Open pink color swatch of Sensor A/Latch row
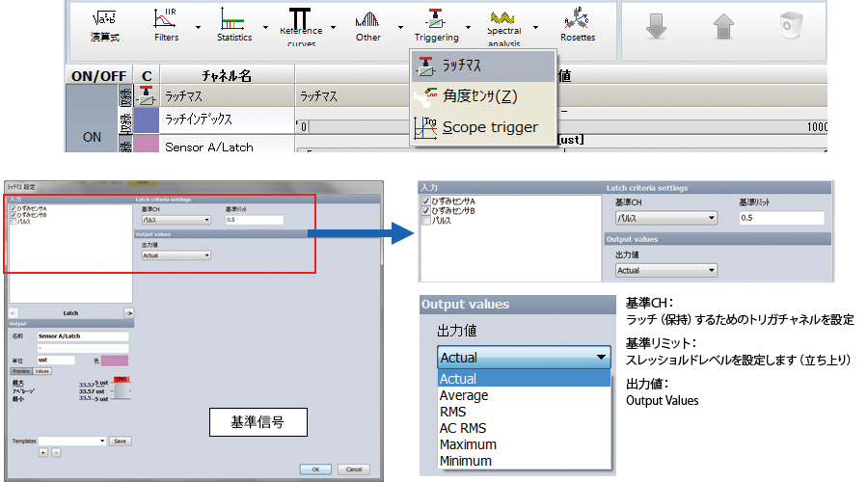 tap(147, 144)
